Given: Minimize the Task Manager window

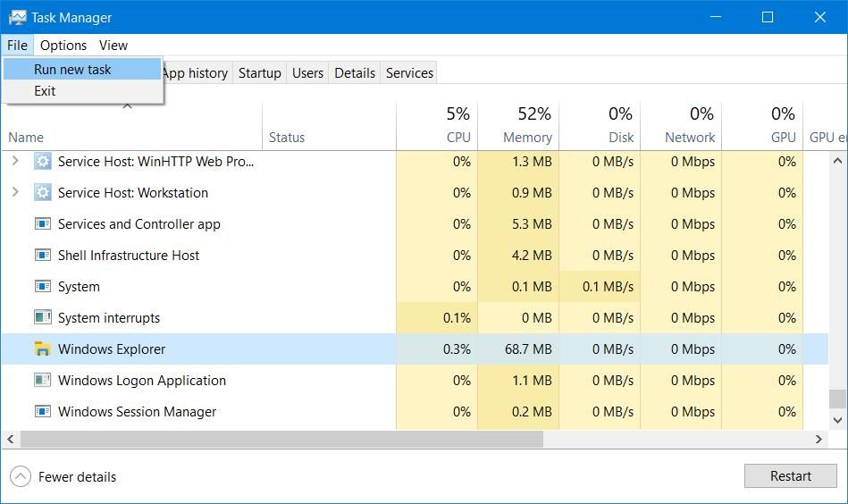Looking at the screenshot, I should click(x=716, y=17).
